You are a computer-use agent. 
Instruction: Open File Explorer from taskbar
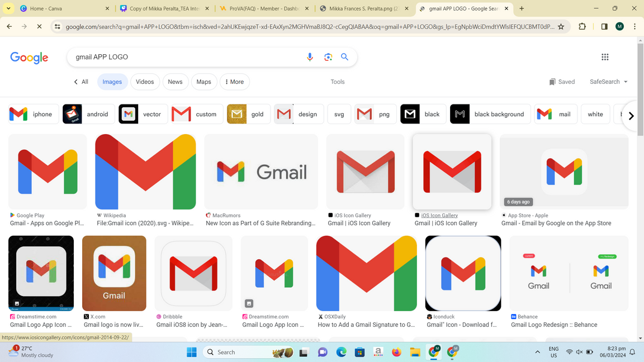coord(415,352)
